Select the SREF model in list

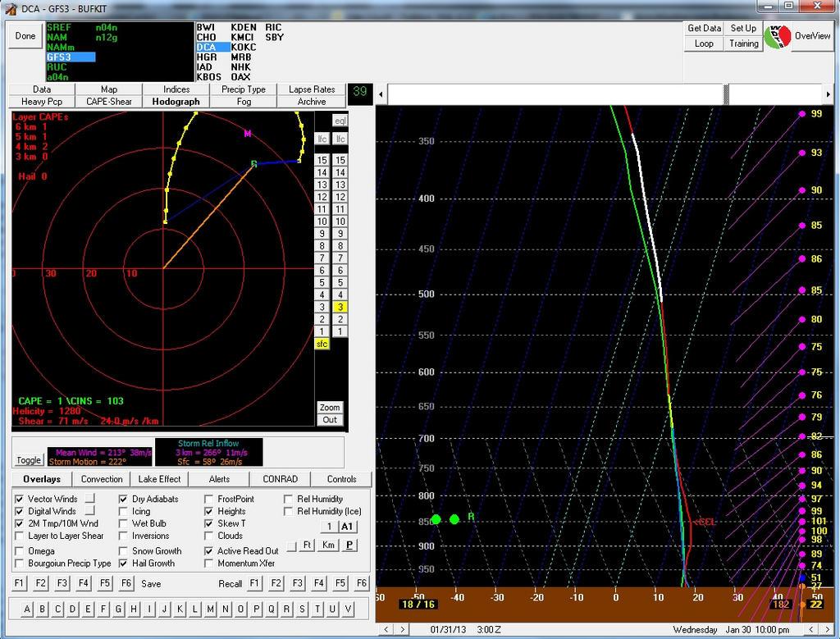click(59, 27)
